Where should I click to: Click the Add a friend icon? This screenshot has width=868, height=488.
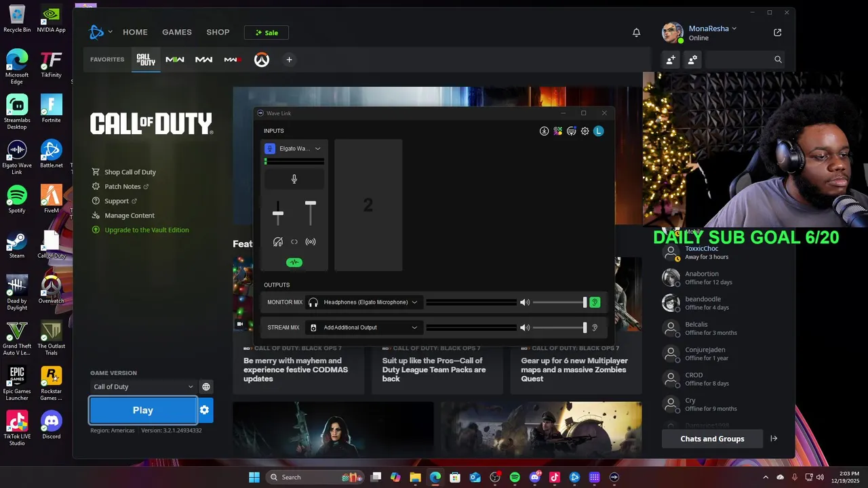tap(670, 60)
